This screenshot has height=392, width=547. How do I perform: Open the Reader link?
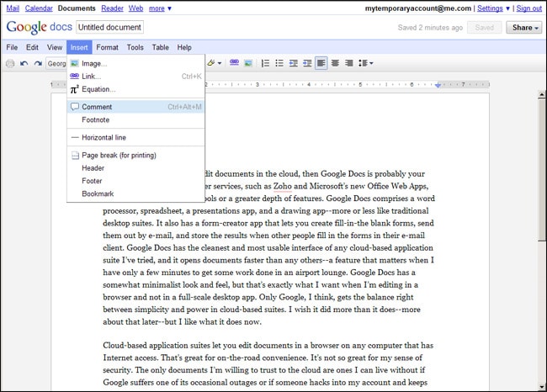[112, 8]
